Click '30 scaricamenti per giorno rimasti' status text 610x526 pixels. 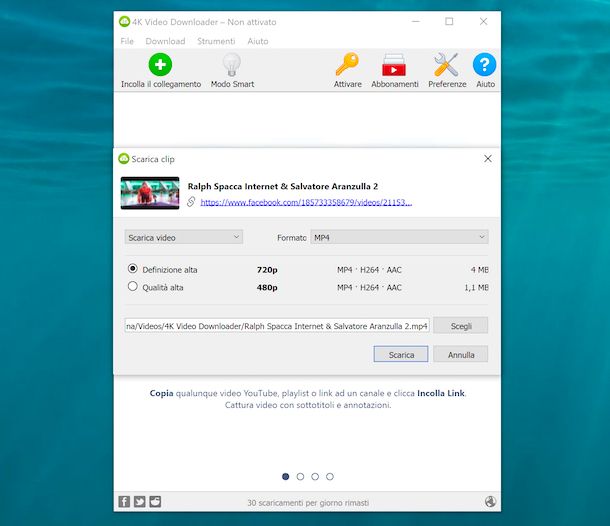(x=308, y=503)
